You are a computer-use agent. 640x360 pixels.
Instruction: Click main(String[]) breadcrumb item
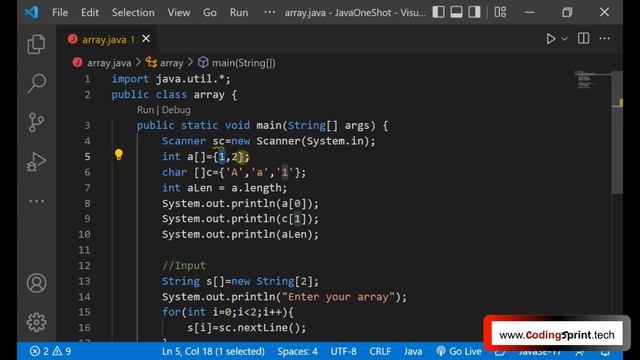(x=244, y=63)
